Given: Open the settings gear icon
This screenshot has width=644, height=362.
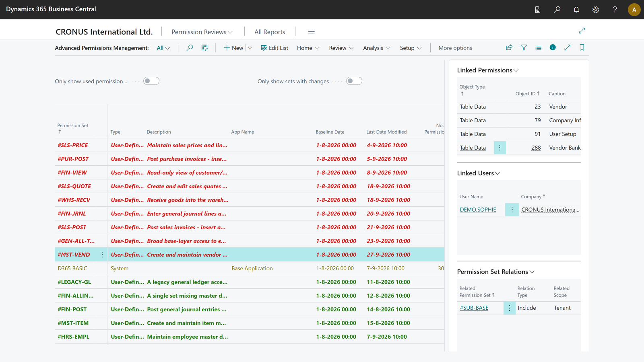Looking at the screenshot, I should (x=596, y=10).
